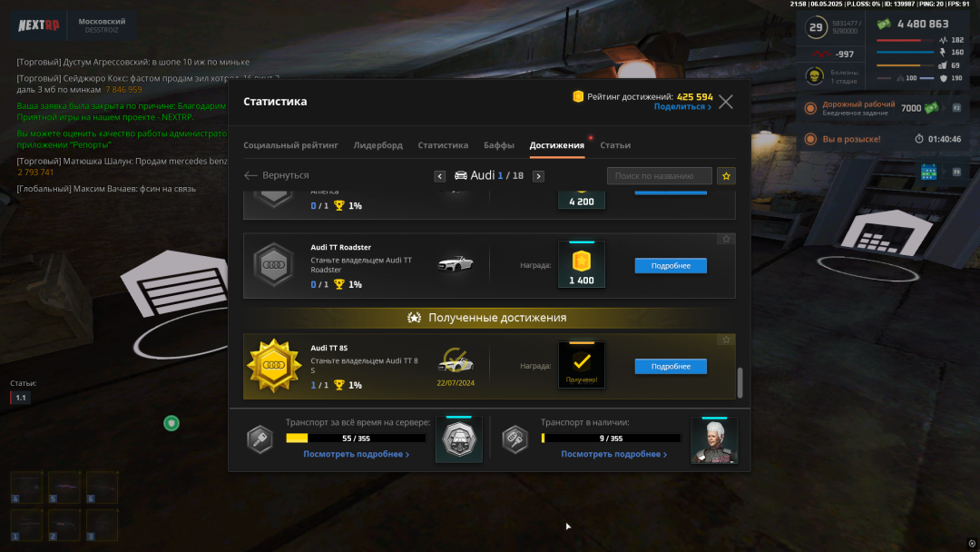
Task: Click the Audi TT Roadster hexagon badge
Action: click(274, 265)
